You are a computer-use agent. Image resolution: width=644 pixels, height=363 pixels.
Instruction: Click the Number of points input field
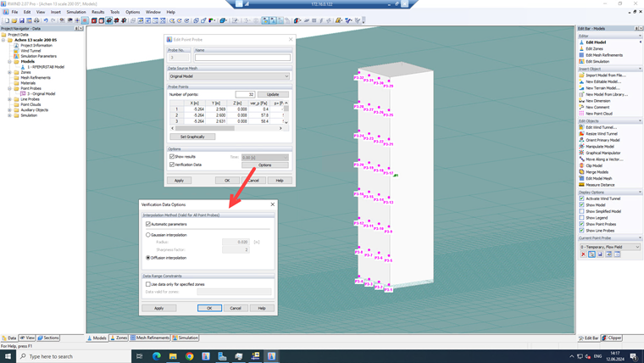[245, 94]
